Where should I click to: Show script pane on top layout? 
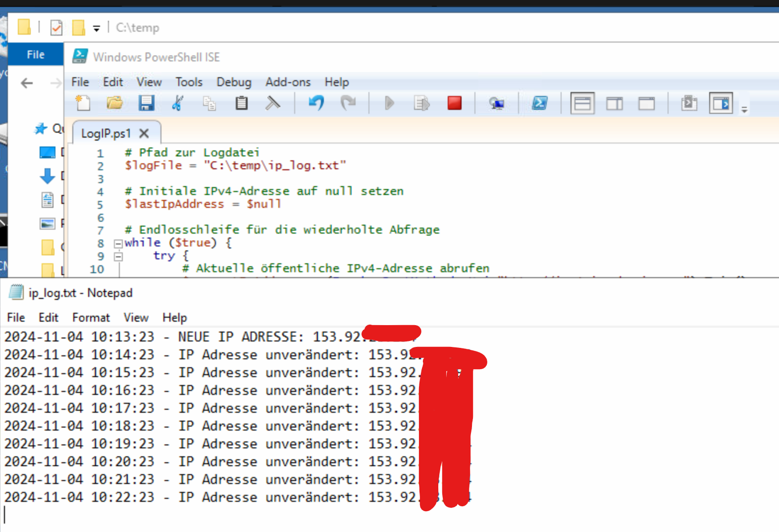coord(582,103)
